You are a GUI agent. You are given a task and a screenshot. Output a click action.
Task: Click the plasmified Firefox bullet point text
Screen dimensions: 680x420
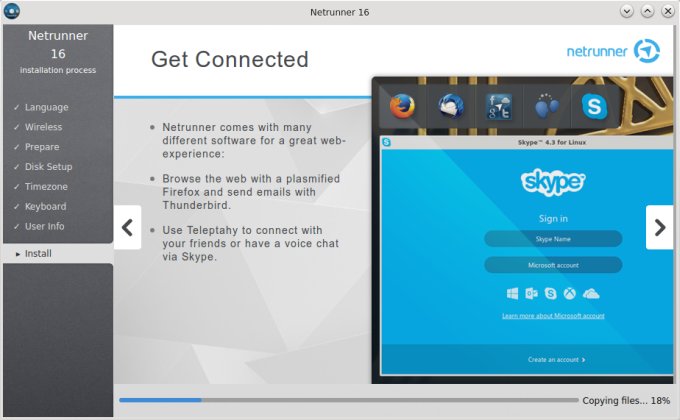click(251, 192)
